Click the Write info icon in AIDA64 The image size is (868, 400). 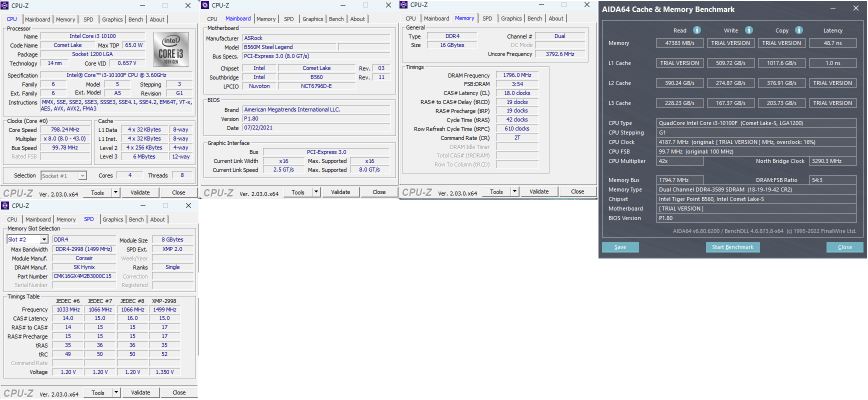[749, 30]
